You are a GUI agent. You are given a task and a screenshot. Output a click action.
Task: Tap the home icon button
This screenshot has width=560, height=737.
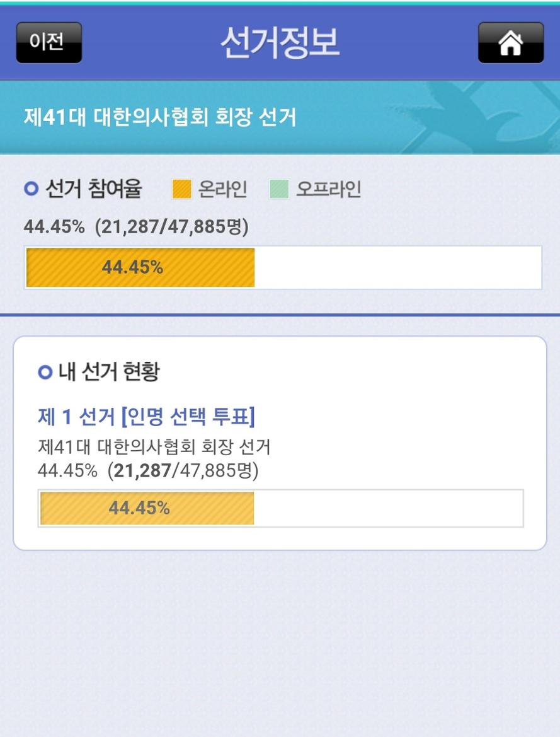[510, 43]
